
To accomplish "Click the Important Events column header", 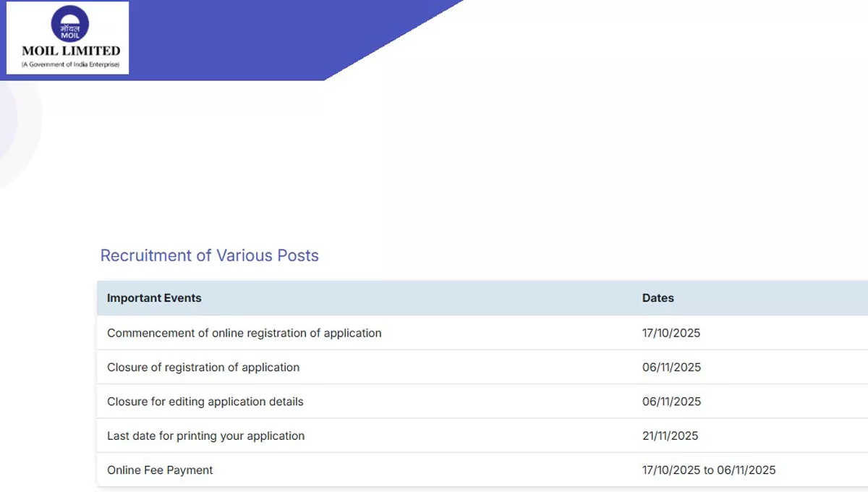I will click(154, 298).
